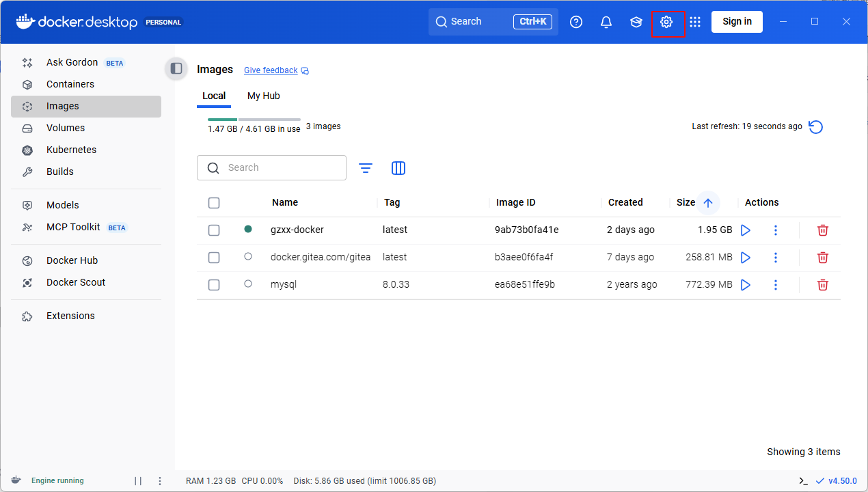Screen dimensions: 868x492
Task: Tick the select-all checkbox in table header
Action: pos(214,203)
